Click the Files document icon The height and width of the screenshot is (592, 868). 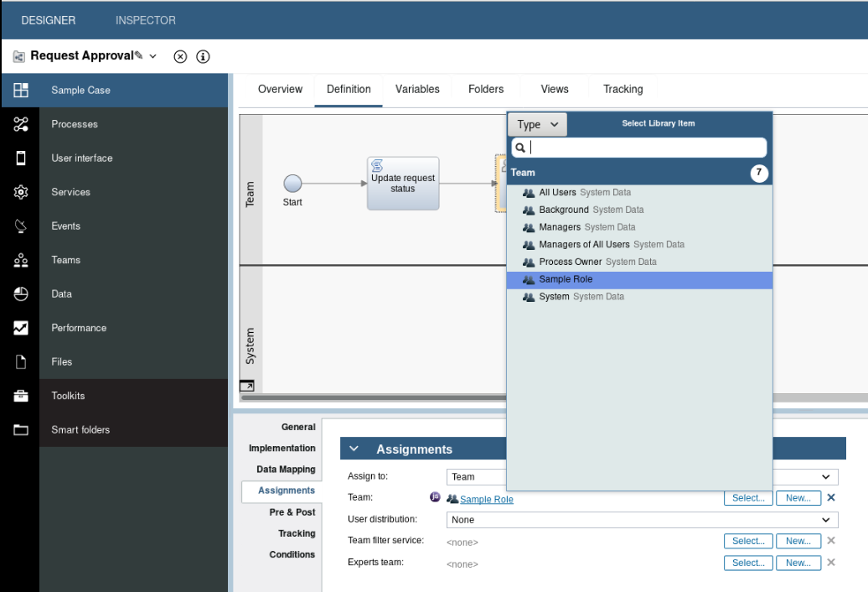click(x=20, y=361)
